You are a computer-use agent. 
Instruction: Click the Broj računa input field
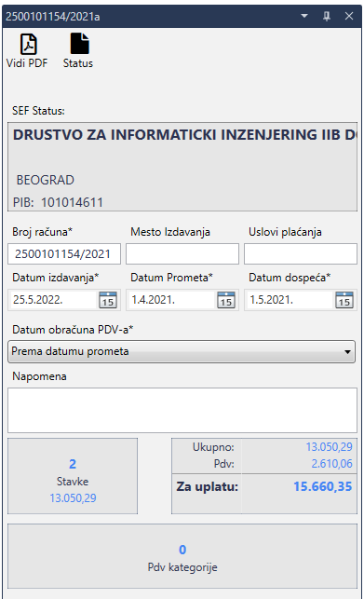pos(64,254)
